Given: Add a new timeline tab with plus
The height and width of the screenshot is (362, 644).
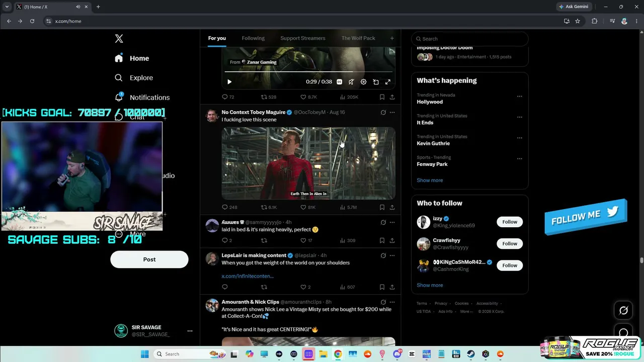Looking at the screenshot, I should coord(392,38).
